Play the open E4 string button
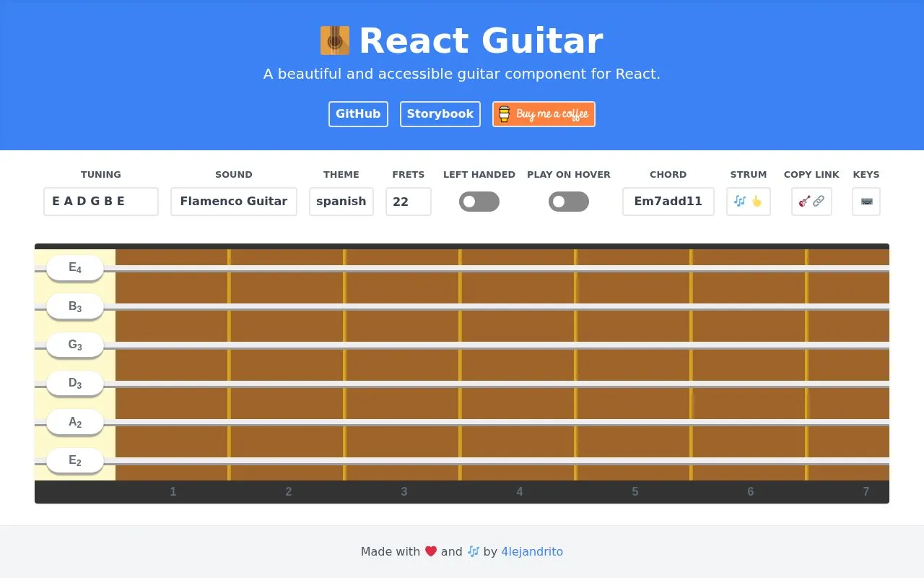Screen dimensions: 924x578 (75, 268)
